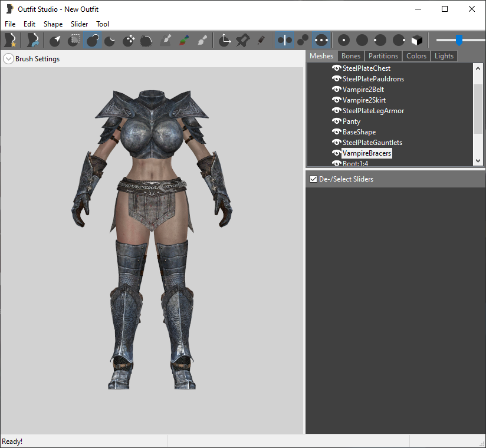486x448 pixels.
Task: Switch to the Partitions tab
Action: [x=383, y=56]
